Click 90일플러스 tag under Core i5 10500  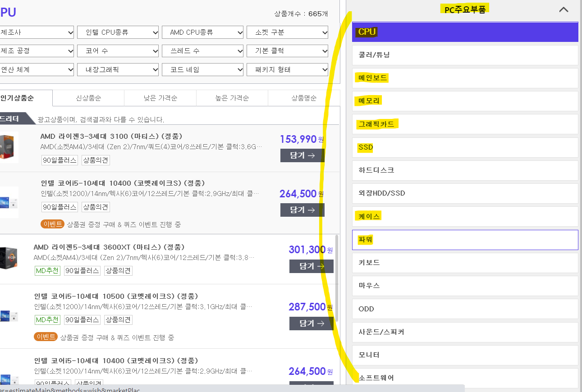coord(82,320)
